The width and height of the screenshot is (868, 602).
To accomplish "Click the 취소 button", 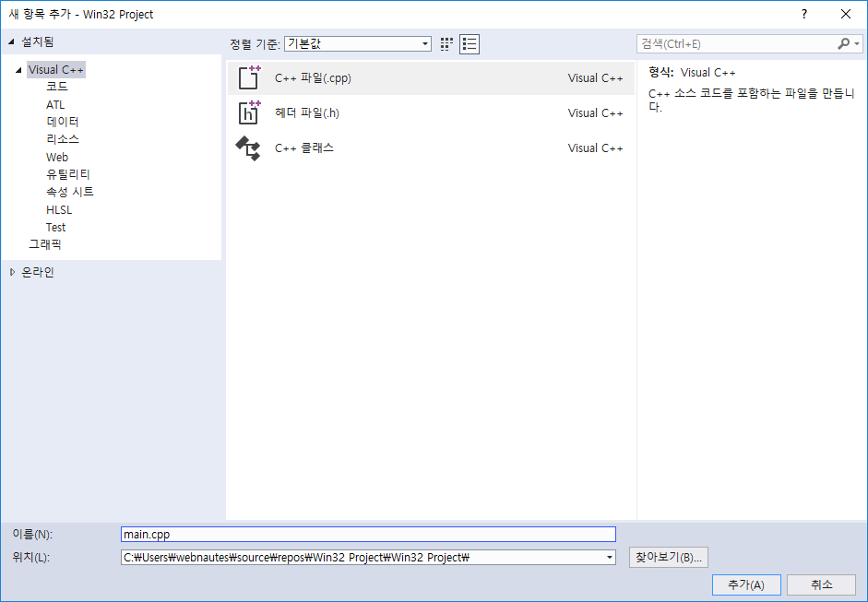I will [x=822, y=584].
